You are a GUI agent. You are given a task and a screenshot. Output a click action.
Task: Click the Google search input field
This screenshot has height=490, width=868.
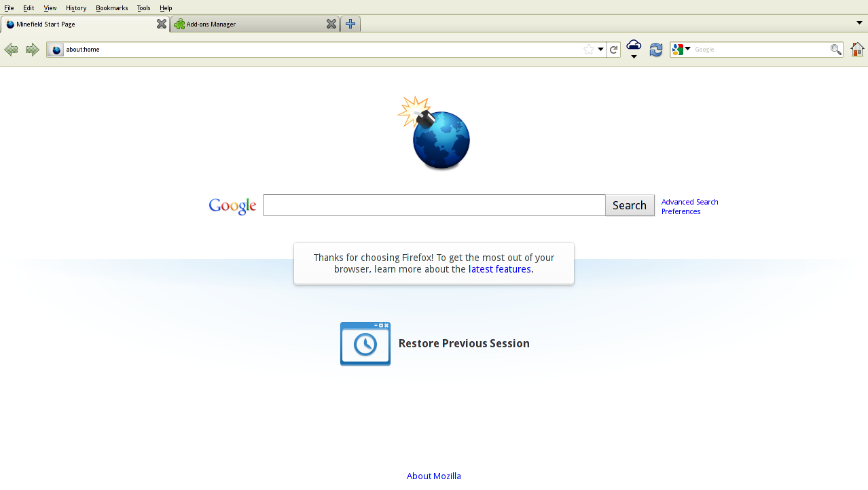point(433,205)
